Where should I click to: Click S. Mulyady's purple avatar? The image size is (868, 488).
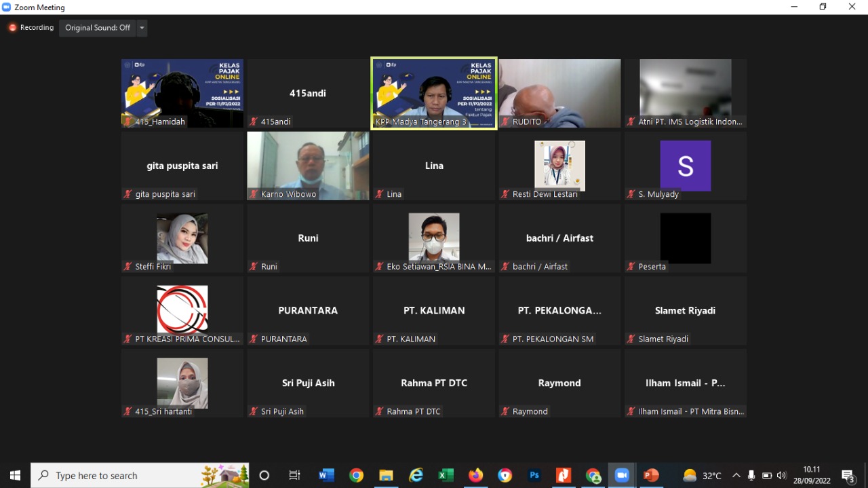click(685, 166)
